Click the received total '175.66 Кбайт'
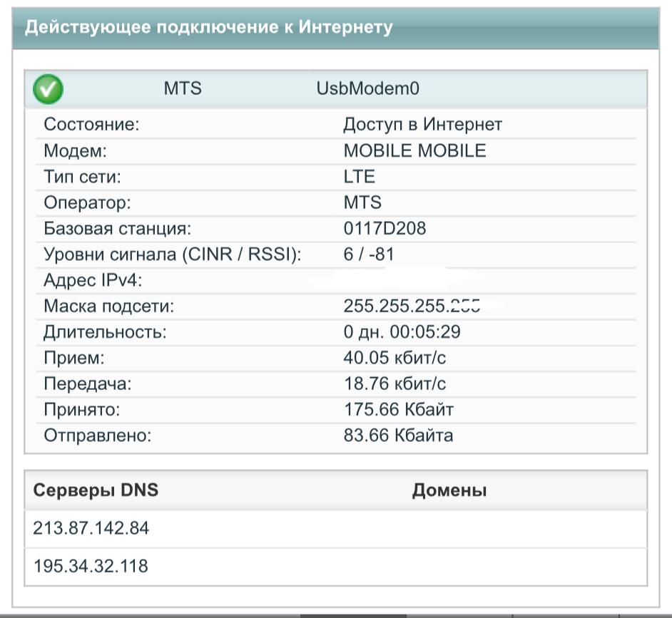 [x=398, y=410]
